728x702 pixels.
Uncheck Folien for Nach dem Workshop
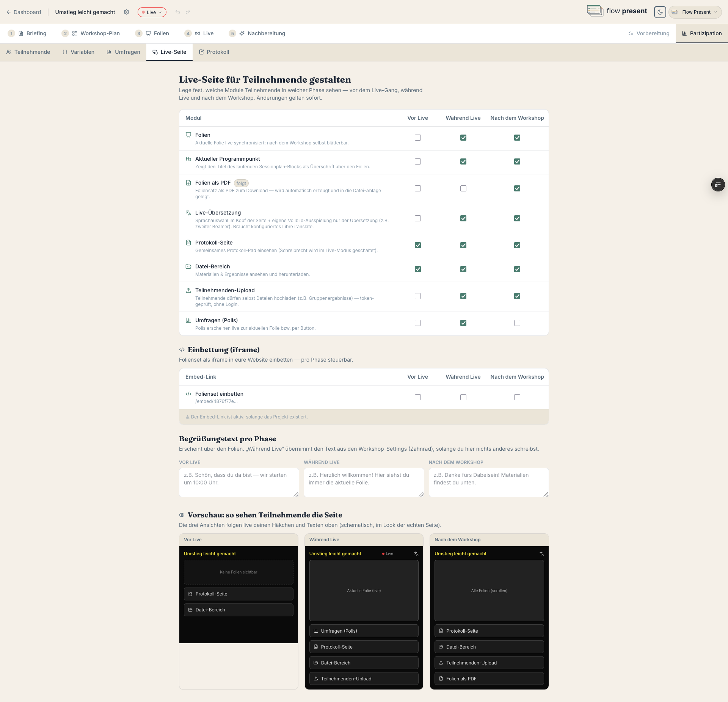click(517, 138)
